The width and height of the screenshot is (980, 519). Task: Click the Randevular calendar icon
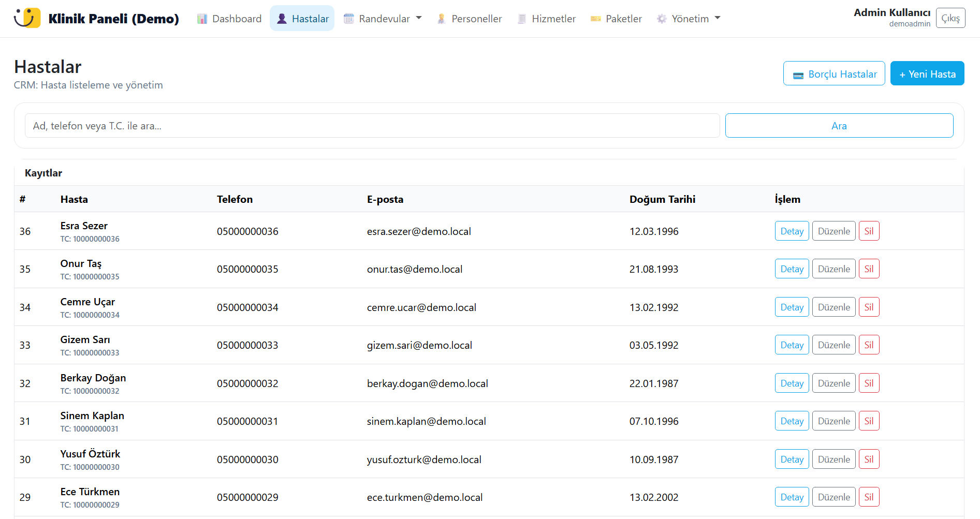(x=349, y=19)
